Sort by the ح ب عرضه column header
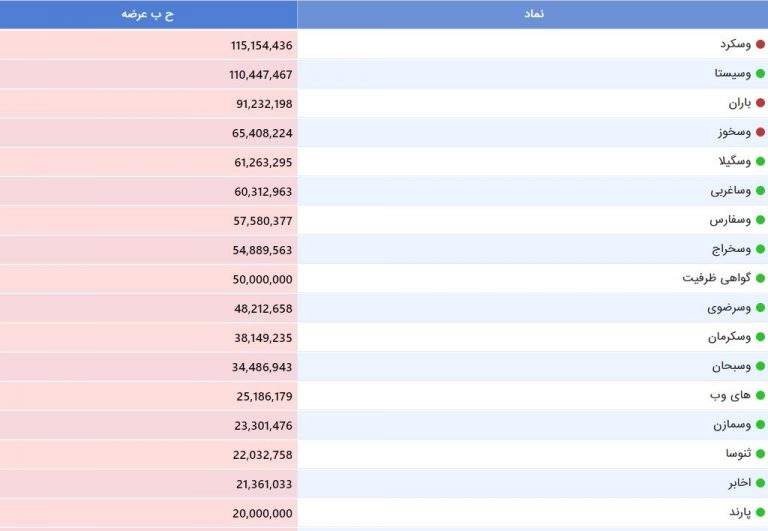 pyautogui.click(x=148, y=14)
